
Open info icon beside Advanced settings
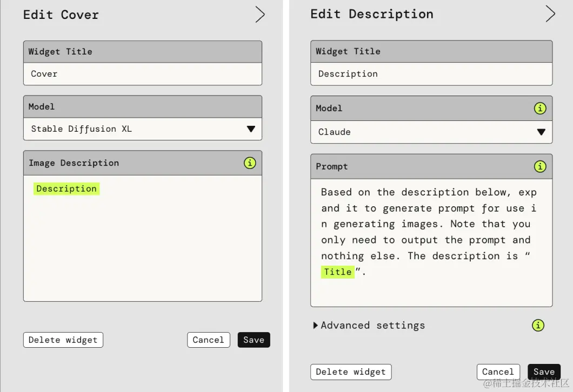(x=538, y=325)
